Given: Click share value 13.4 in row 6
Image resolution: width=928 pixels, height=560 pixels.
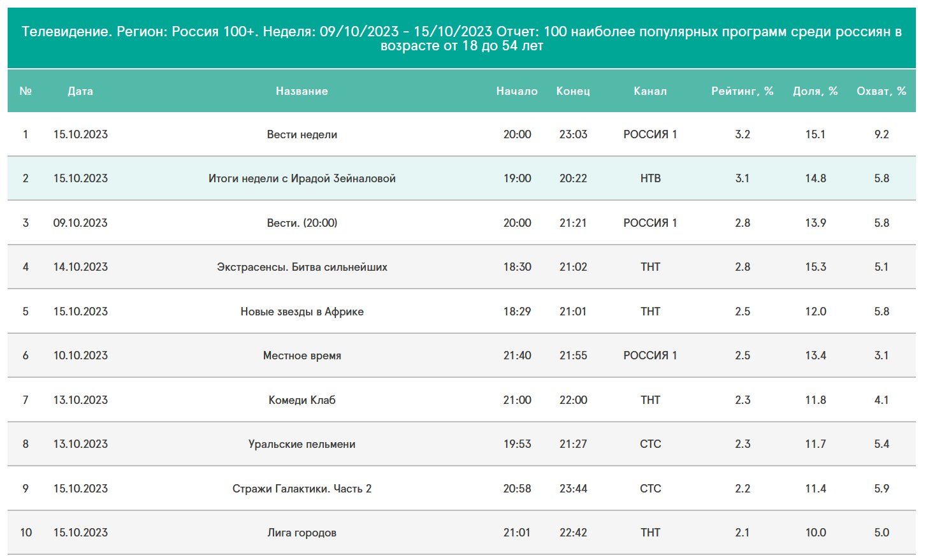Looking at the screenshot, I should point(815,355).
